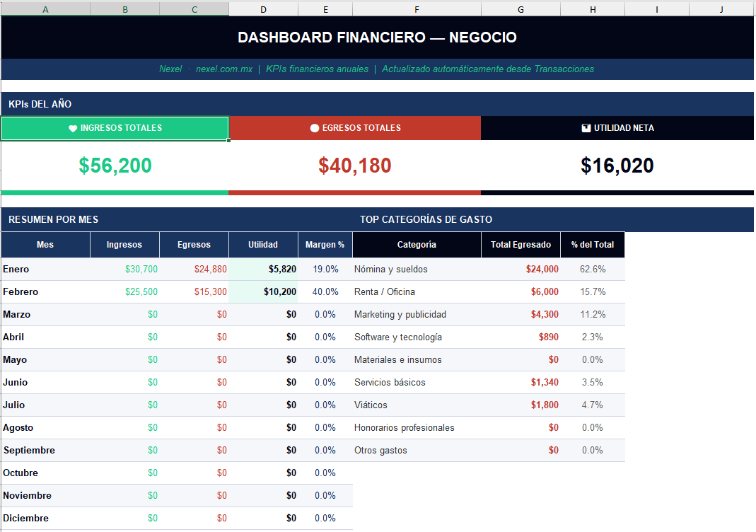Image resolution: width=756 pixels, height=532 pixels.
Task: Click the $40,180 total expenses value
Action: click(354, 166)
